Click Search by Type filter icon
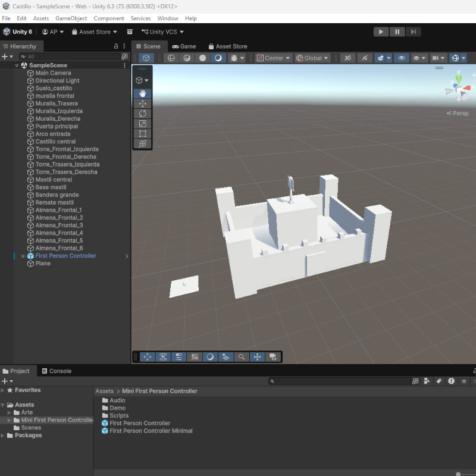This screenshot has width=476, height=476. click(x=427, y=381)
